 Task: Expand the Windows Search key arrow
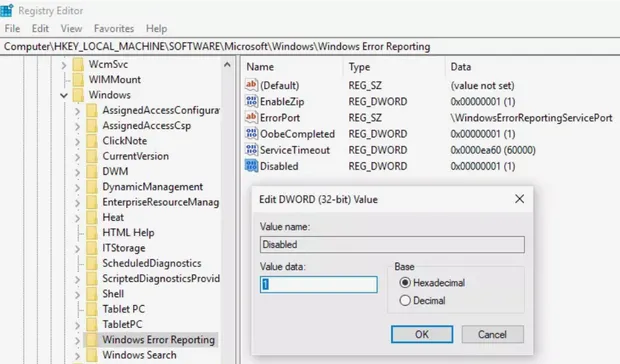tap(77, 356)
